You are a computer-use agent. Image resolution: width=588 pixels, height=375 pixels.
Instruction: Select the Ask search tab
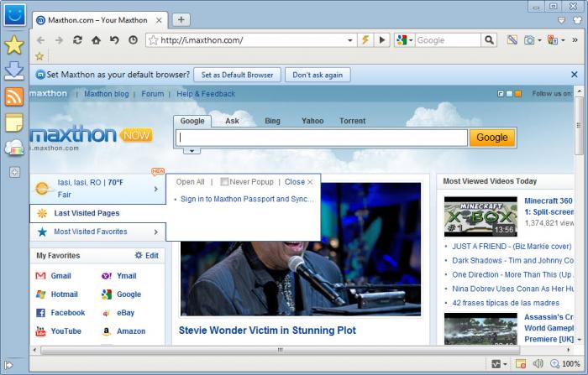tap(232, 121)
